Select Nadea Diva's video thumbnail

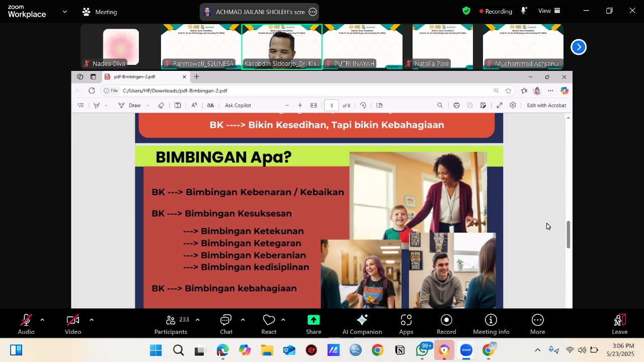point(121,47)
